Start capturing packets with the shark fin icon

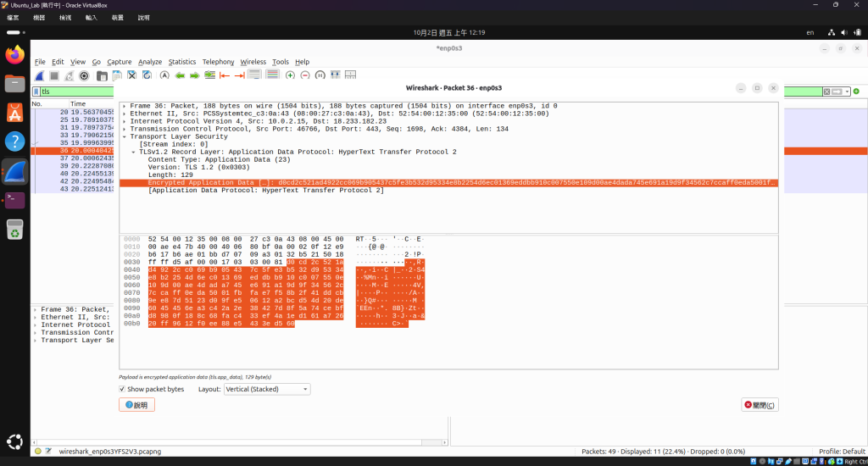coord(39,75)
